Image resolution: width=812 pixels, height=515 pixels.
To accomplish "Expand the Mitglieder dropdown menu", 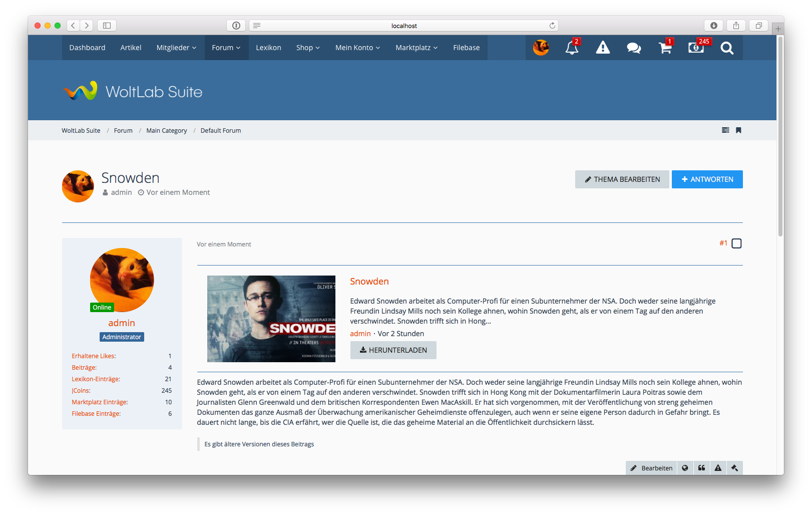I will pyautogui.click(x=176, y=48).
